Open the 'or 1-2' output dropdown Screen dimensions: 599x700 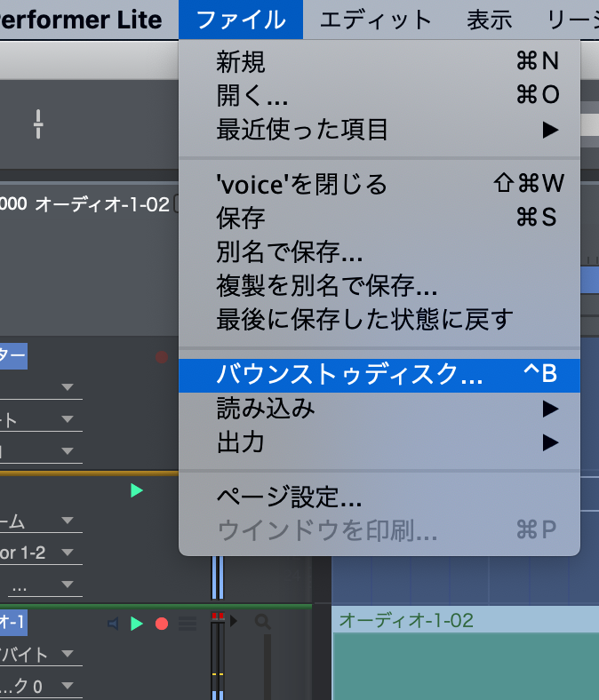pyautogui.click(x=41, y=553)
